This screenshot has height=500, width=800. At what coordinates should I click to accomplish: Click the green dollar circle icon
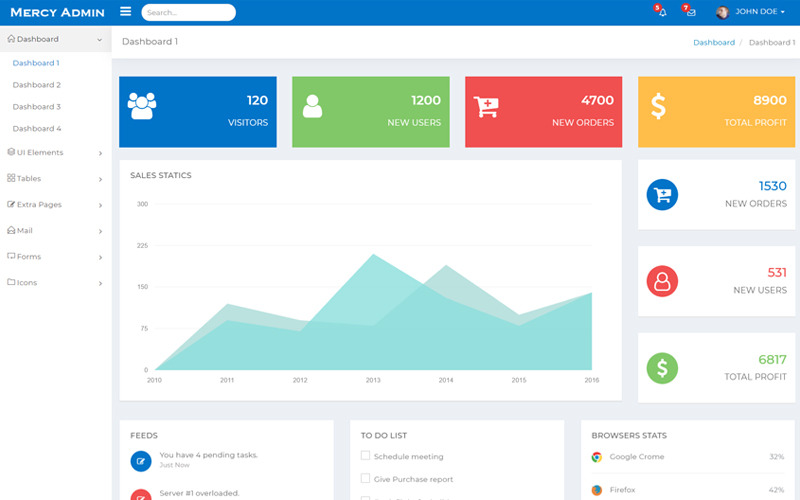(x=662, y=368)
